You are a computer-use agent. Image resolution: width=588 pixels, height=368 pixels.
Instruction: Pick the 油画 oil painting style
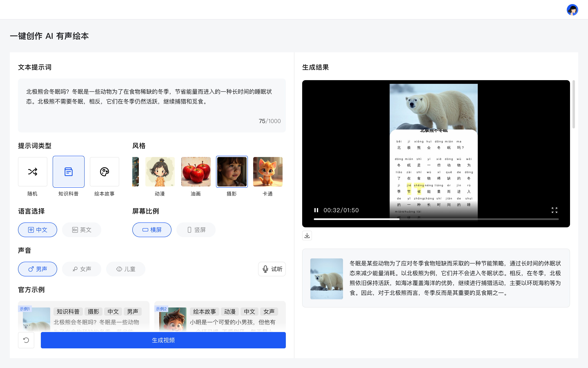coord(196,172)
